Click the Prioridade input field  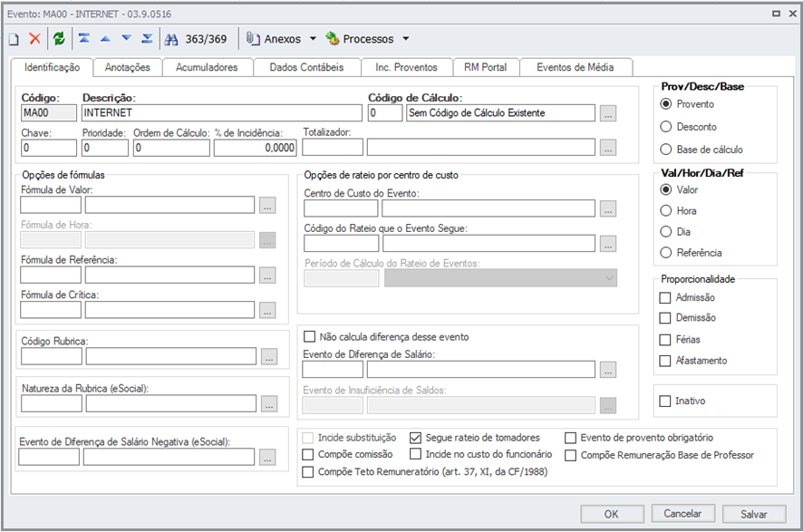point(105,148)
